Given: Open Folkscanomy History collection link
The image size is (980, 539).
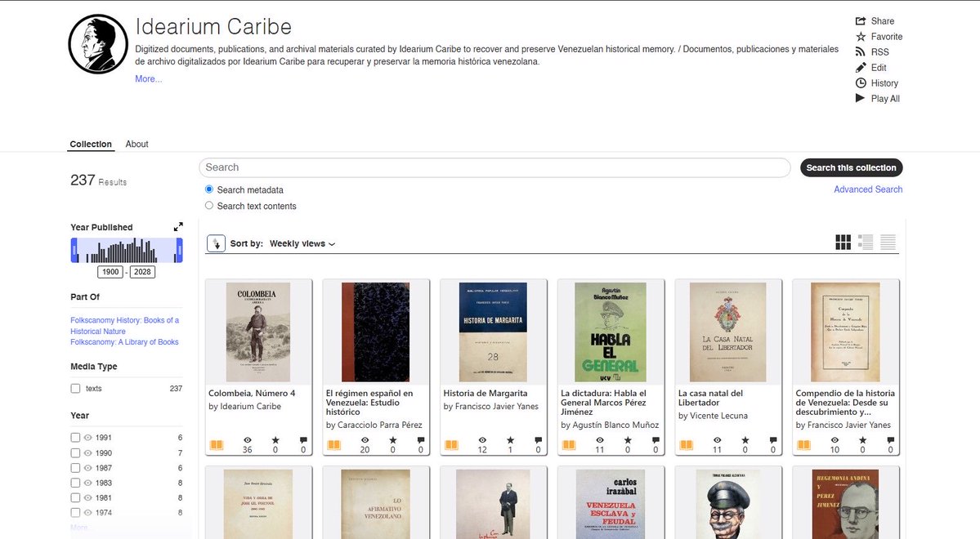Looking at the screenshot, I should pyautogui.click(x=124, y=325).
